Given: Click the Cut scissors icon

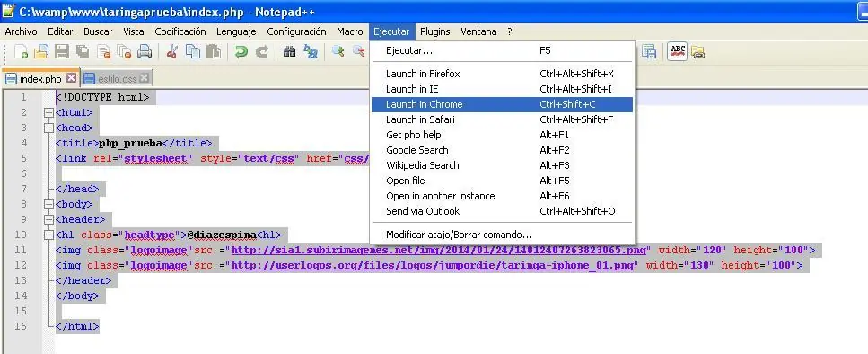Looking at the screenshot, I should click(x=171, y=52).
